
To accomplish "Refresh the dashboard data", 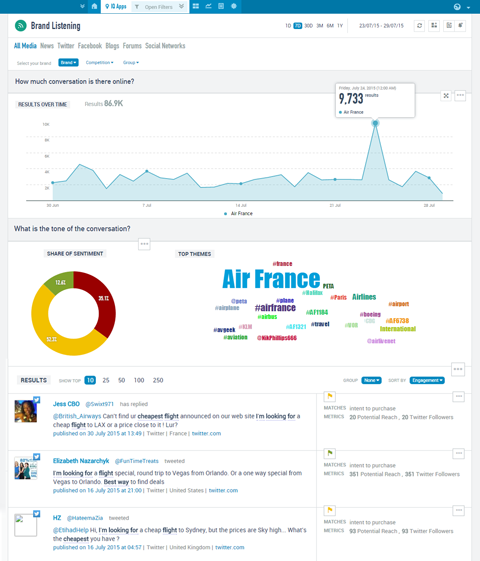I will coord(420,26).
